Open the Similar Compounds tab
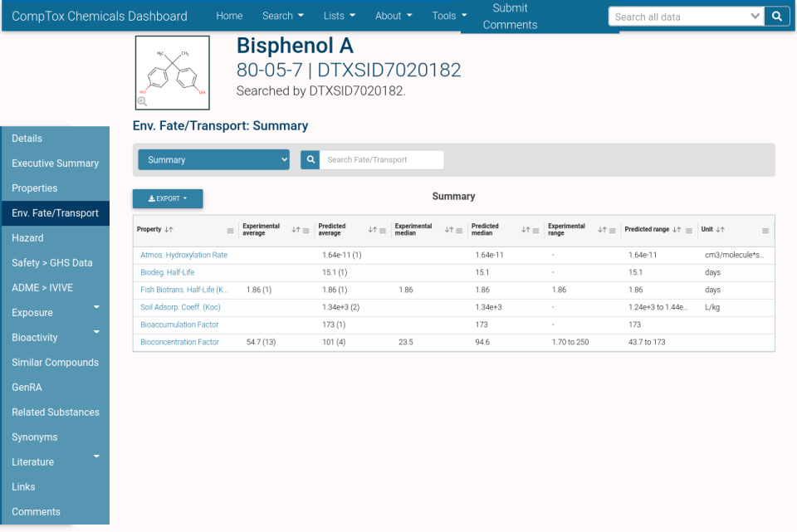Image resolution: width=797 pixels, height=532 pixels. click(55, 363)
